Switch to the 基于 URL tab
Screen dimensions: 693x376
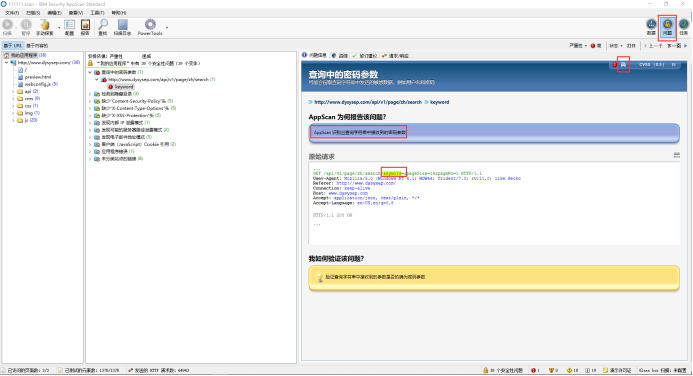(12, 46)
